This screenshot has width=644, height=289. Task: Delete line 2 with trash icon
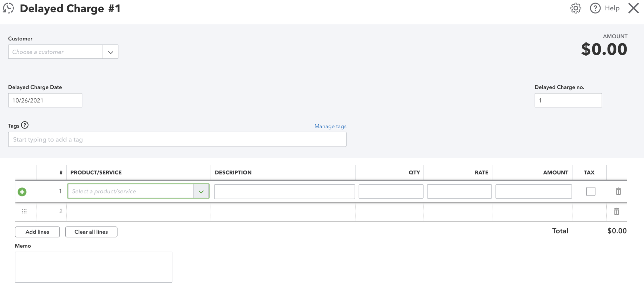pos(617,211)
